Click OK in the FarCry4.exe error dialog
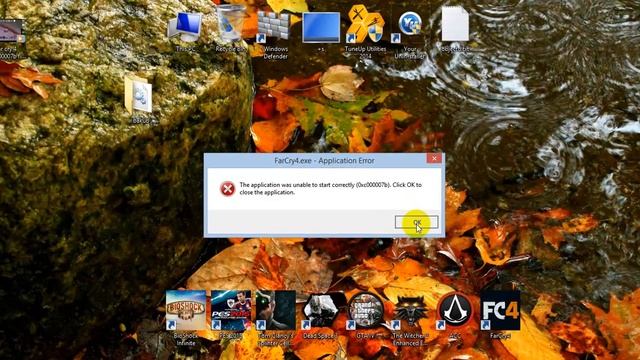This screenshot has width=640, height=360. click(x=416, y=222)
